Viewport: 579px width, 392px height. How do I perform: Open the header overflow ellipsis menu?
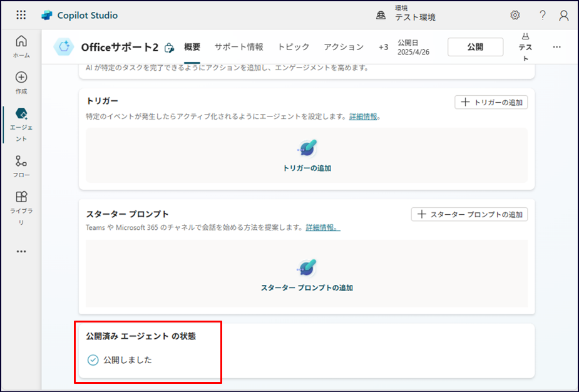[x=557, y=47]
